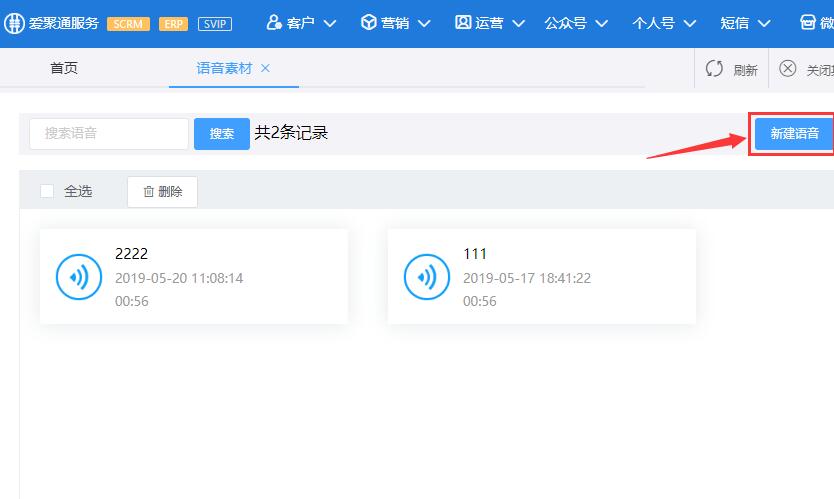
Task: Expand the 营销 dropdown chevron
Action: click(424, 23)
